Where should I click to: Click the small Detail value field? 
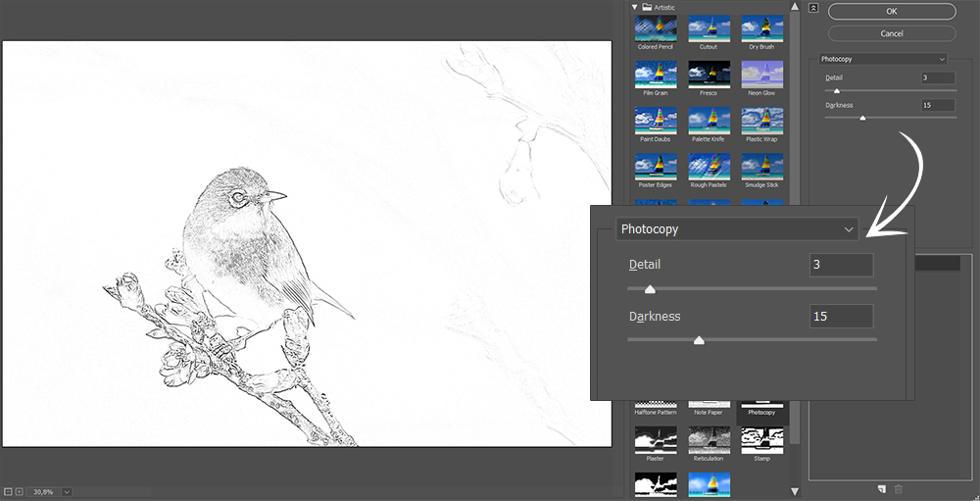938,78
